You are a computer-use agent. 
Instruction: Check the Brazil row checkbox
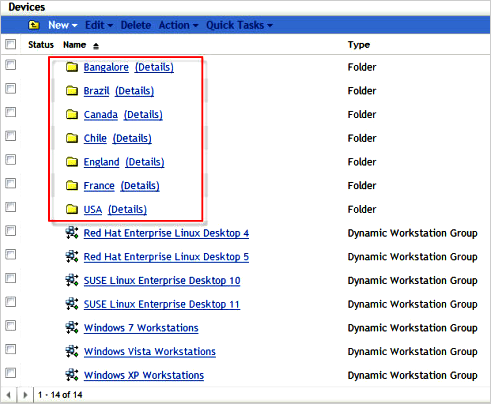(11, 88)
